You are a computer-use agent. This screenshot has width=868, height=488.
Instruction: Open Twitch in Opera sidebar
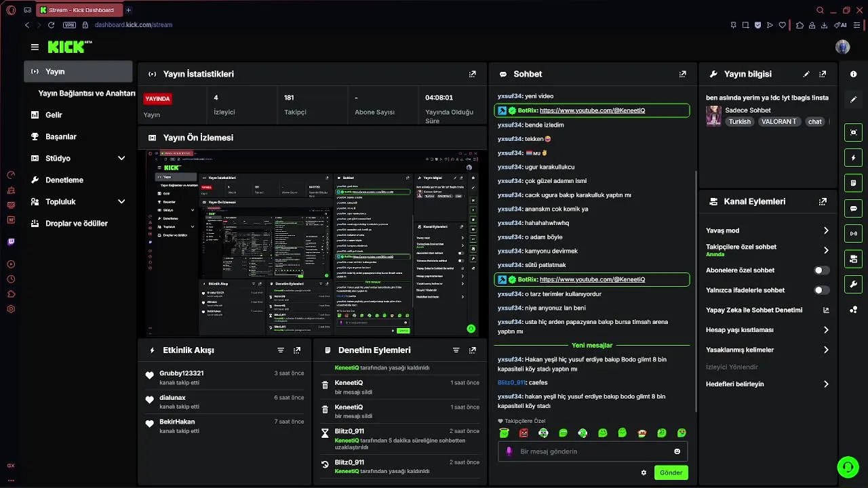(11, 242)
